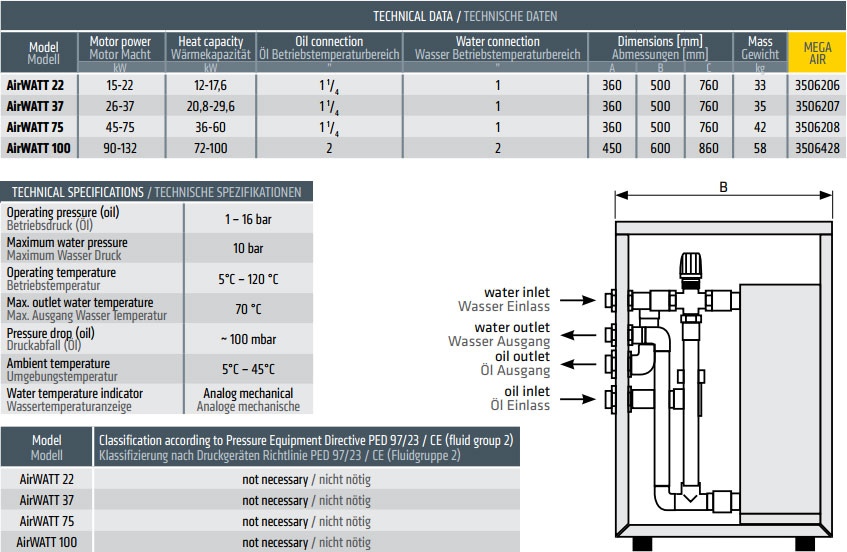847x552 pixels.
Task: Click heat capacity value 20,8-29,6
Action: click(211, 106)
